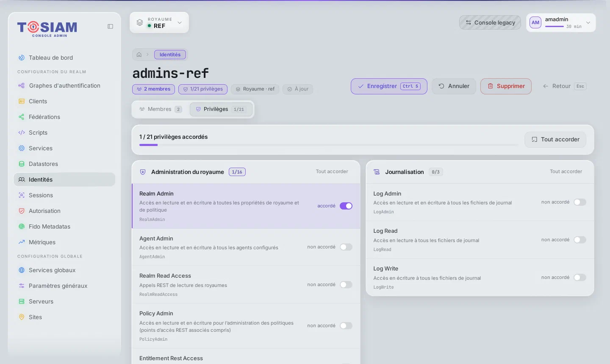Expand the amadmin user menu
The height and width of the screenshot is (364, 610).
pos(561,22)
